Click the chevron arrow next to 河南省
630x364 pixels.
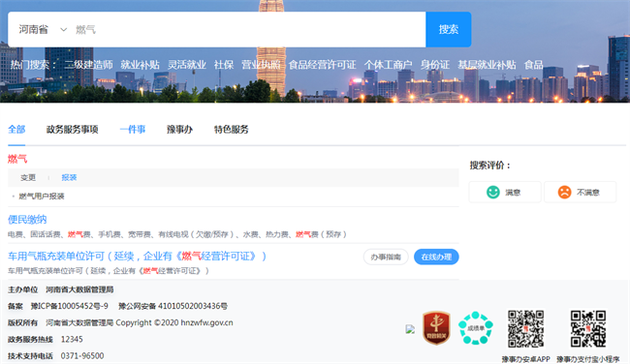[x=63, y=30]
